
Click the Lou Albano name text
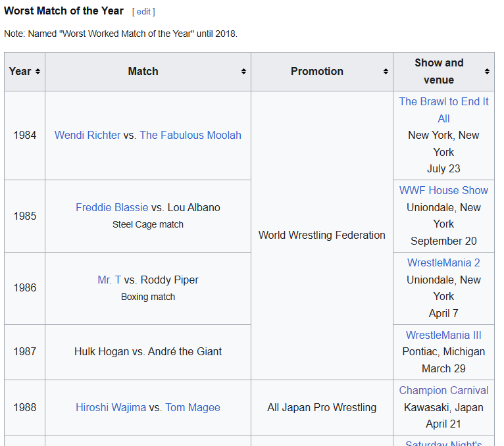(x=194, y=207)
